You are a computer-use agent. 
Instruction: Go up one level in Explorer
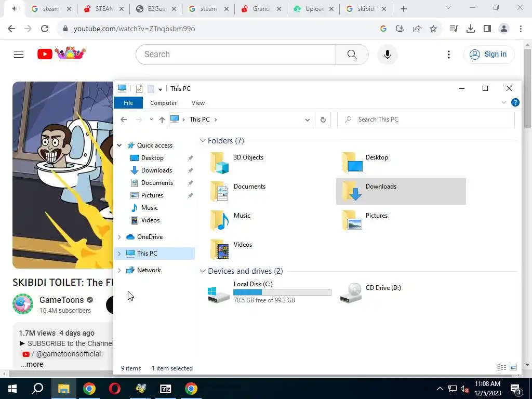pyautogui.click(x=162, y=119)
